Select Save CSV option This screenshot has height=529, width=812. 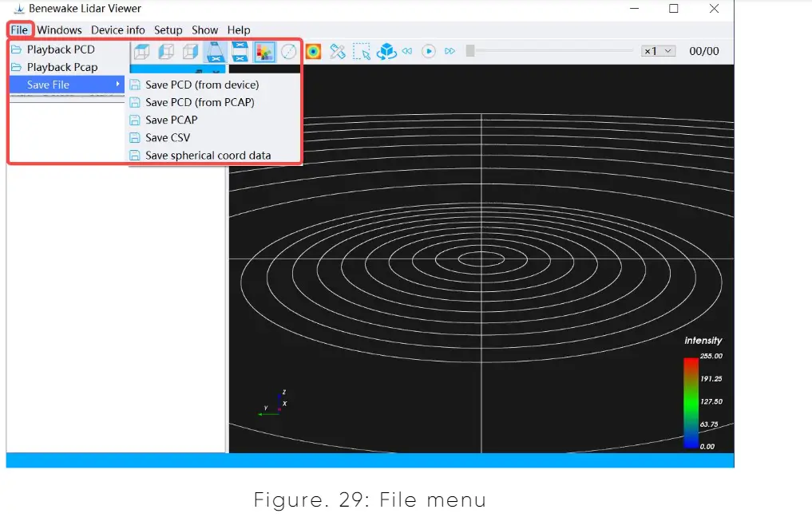(x=215, y=138)
